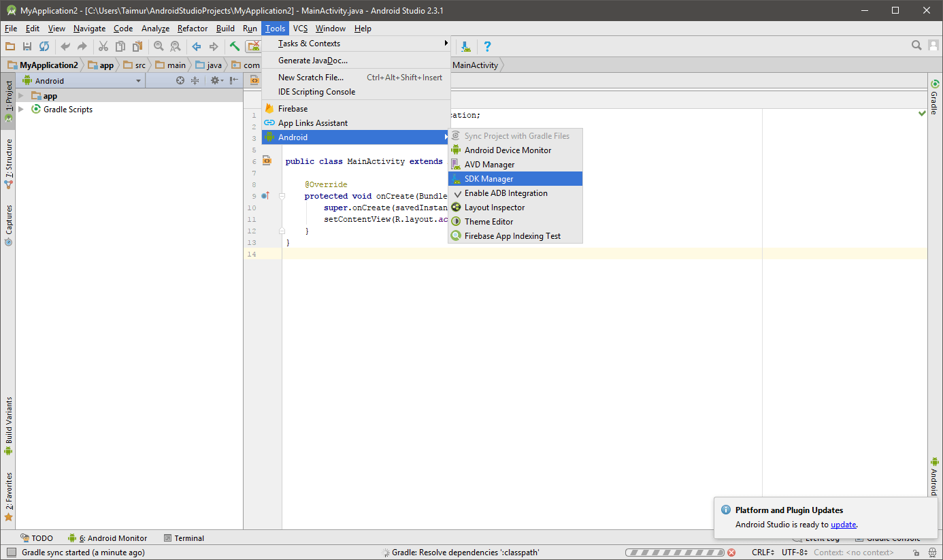This screenshot has width=943, height=560.
Task: Select SDK Manager from the Android submenu
Action: 489,179
